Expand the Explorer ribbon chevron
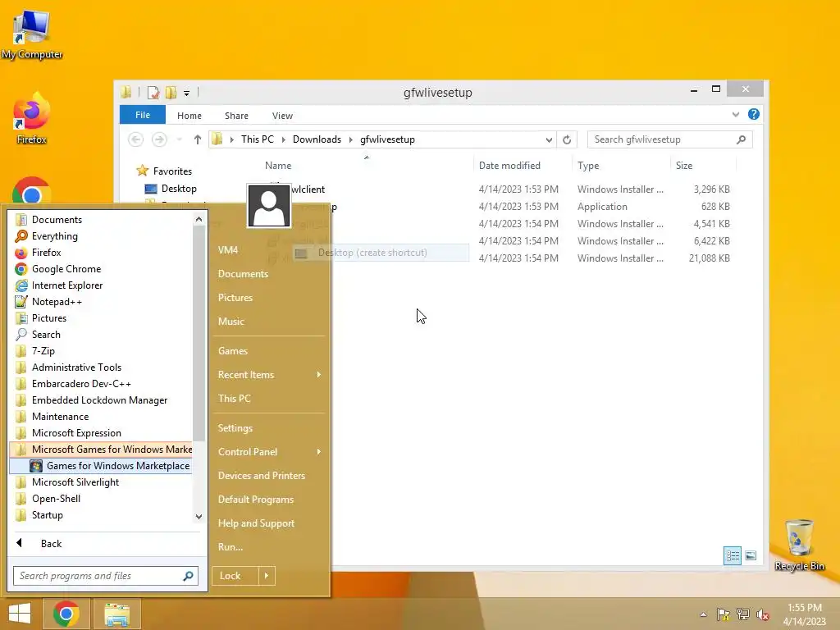The height and width of the screenshot is (630, 840). pos(736,115)
